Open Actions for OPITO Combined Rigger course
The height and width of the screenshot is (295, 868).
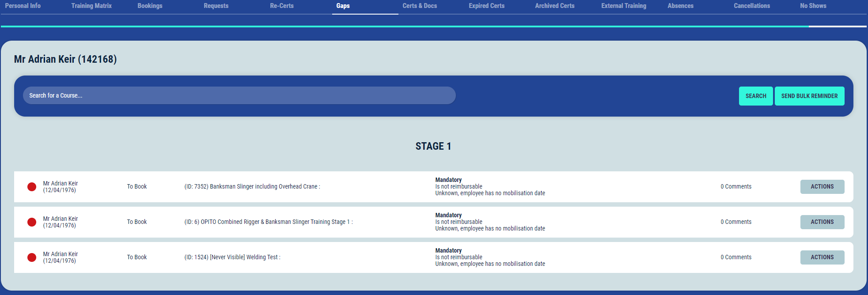pyautogui.click(x=822, y=222)
